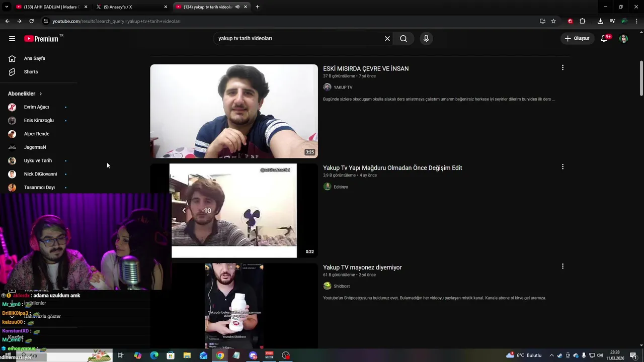Open the Enis Kirazoglu subscription
This screenshot has height=362, width=644.
[39, 121]
